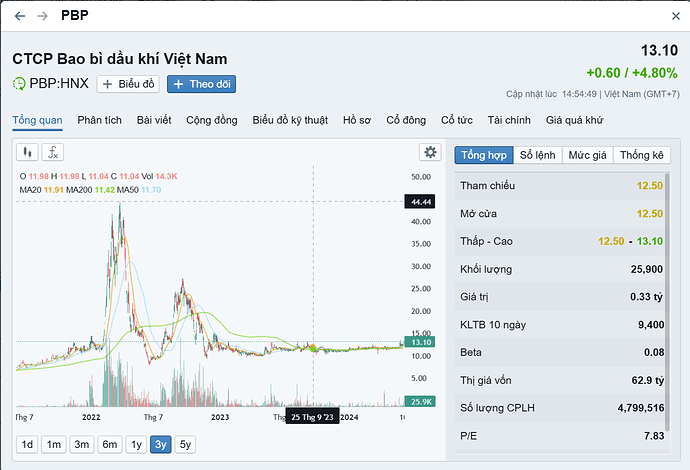Follow the stock with Theo dõi button
Screen dimensions: 690x470
[202, 84]
